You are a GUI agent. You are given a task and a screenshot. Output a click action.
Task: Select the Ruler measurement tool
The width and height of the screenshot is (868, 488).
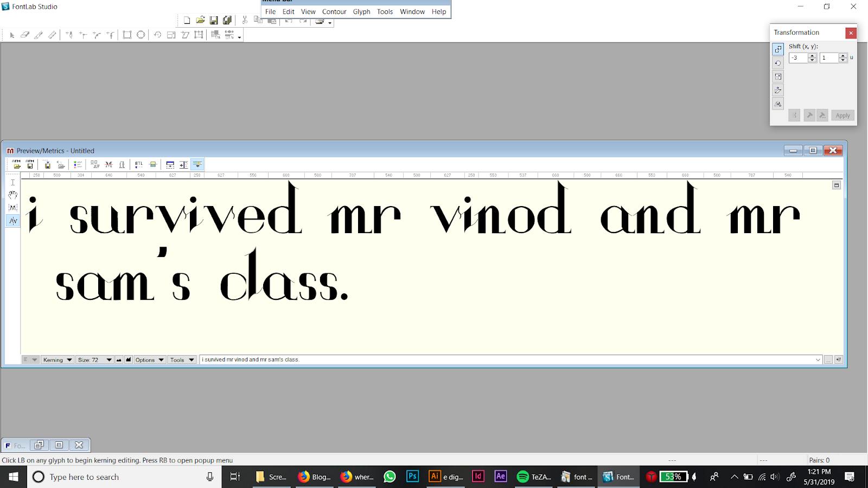[x=52, y=35]
